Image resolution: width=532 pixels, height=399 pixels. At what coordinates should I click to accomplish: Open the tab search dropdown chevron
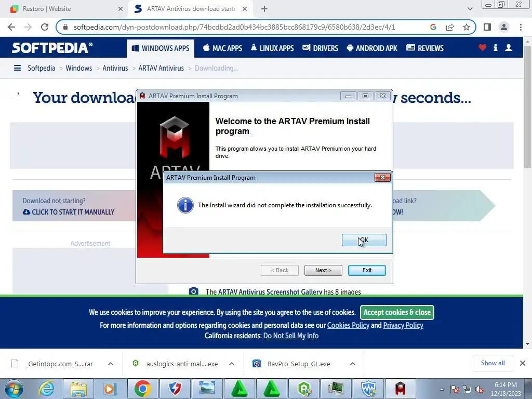[x=470, y=9]
